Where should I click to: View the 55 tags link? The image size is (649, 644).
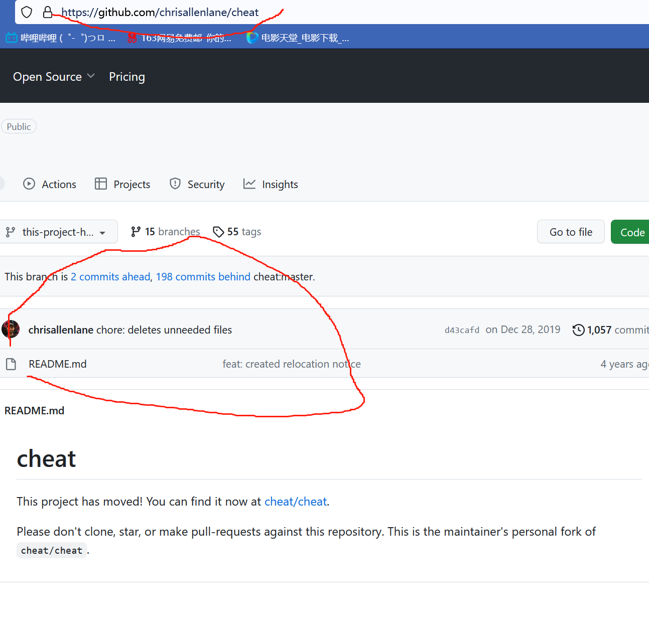pyautogui.click(x=237, y=232)
